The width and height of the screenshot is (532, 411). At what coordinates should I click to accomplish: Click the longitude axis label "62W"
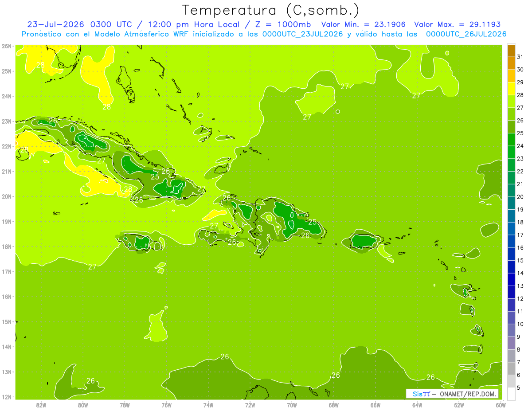459,405
